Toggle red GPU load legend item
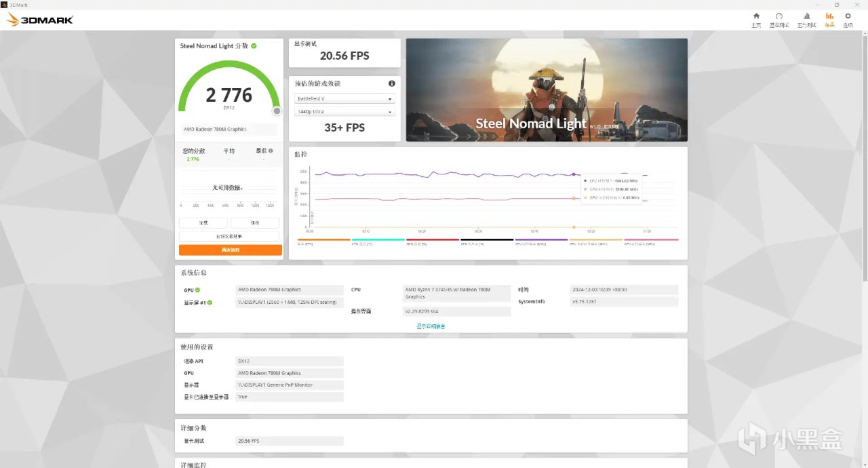 tap(433, 241)
